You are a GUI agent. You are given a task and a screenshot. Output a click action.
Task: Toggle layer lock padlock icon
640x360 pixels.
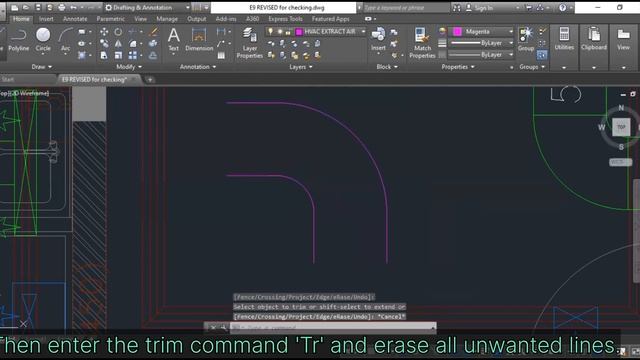tap(288, 31)
